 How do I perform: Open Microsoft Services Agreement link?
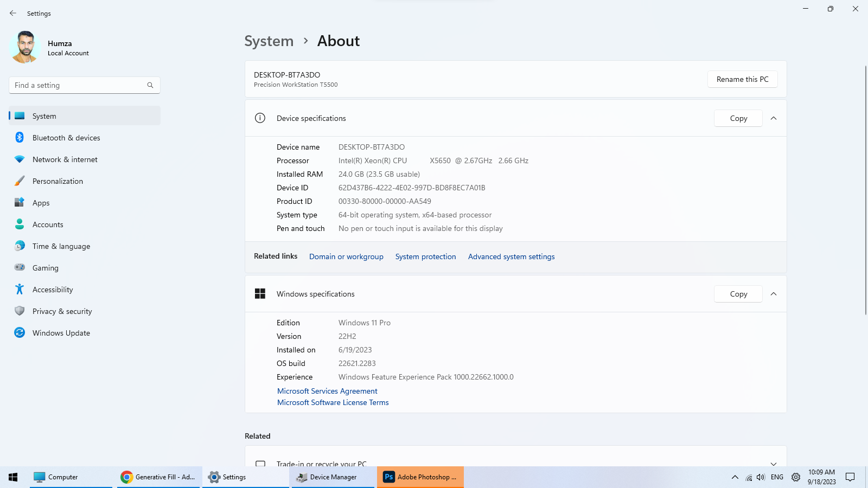pyautogui.click(x=327, y=391)
